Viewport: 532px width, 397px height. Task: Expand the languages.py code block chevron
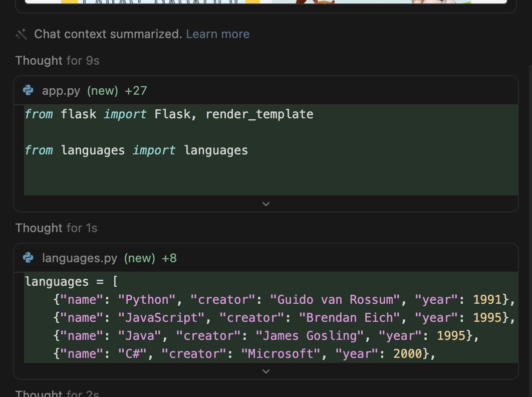coord(266,371)
